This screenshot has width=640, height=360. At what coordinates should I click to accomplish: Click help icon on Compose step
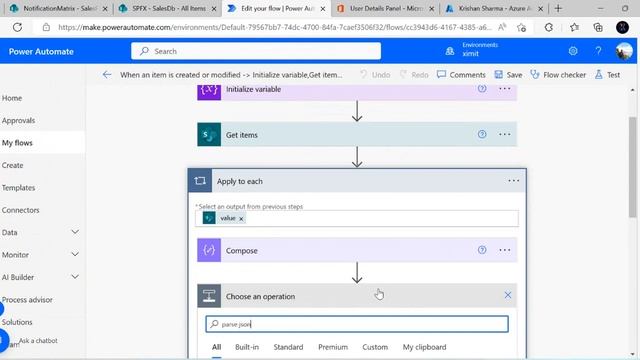coord(482,250)
